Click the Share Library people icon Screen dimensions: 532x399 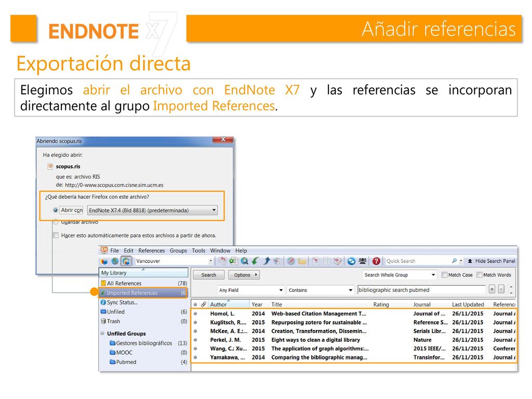[x=362, y=261]
